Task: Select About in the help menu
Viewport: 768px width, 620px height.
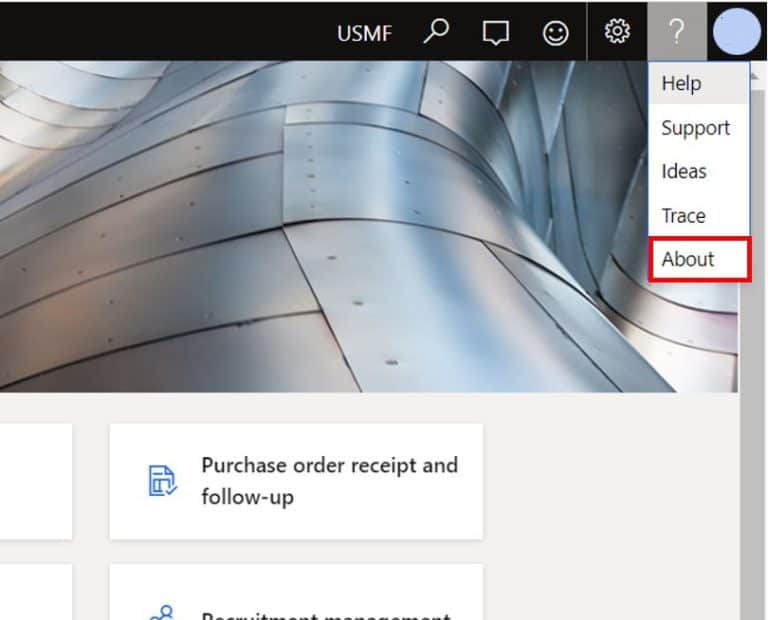Action: [x=699, y=259]
